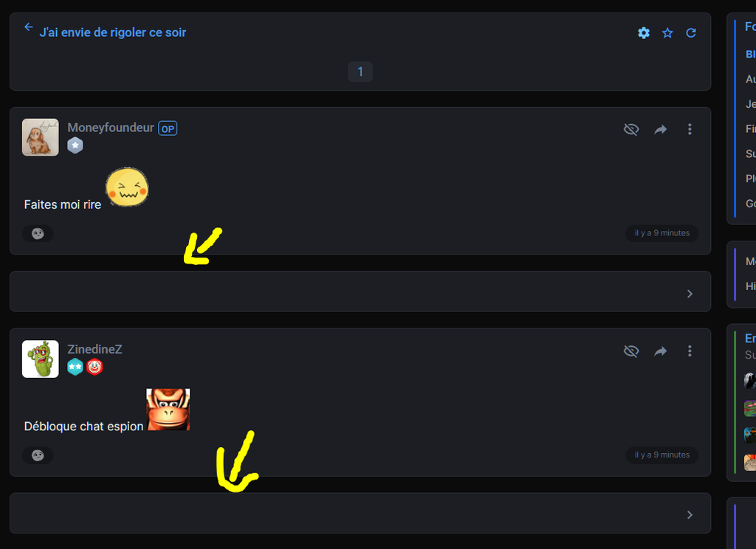This screenshot has height=549, width=756.
Task: Open ZinedineZ's profile via username
Action: [x=94, y=349]
